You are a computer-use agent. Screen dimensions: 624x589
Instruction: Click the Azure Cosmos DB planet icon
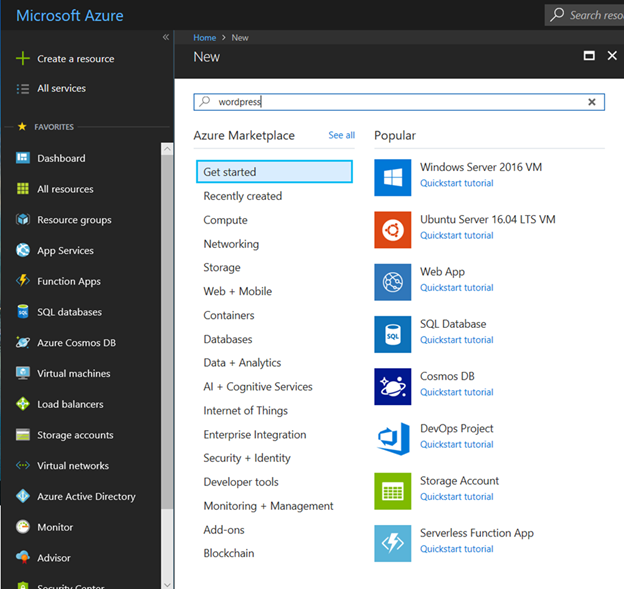pyautogui.click(x=23, y=342)
